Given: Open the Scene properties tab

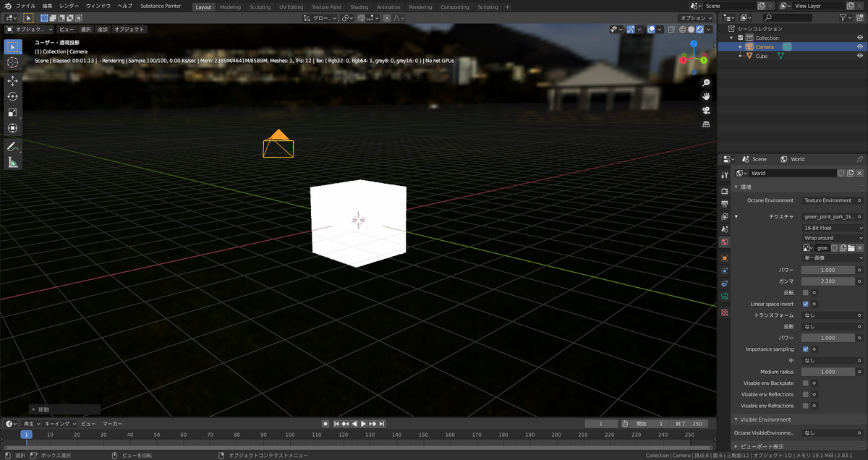Looking at the screenshot, I should 725,229.
